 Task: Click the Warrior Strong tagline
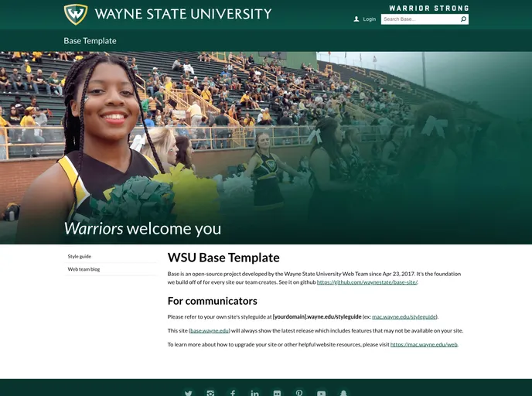[x=429, y=9]
